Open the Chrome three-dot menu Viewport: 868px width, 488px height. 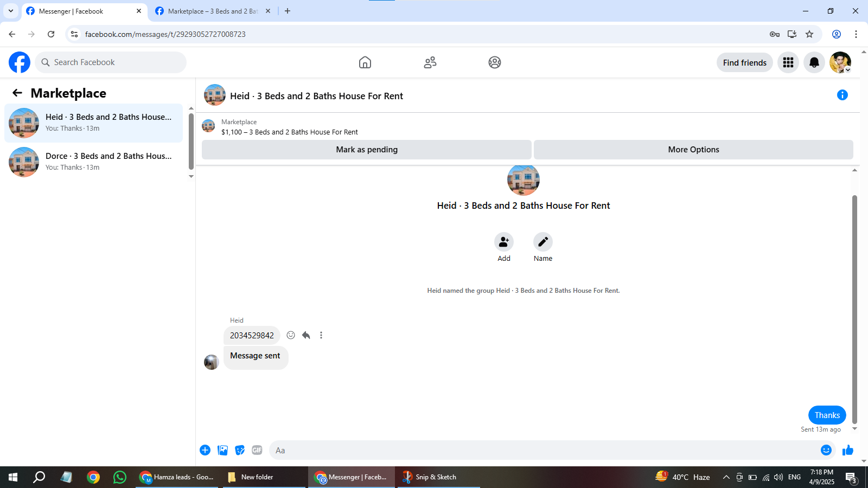pyautogui.click(x=856, y=34)
